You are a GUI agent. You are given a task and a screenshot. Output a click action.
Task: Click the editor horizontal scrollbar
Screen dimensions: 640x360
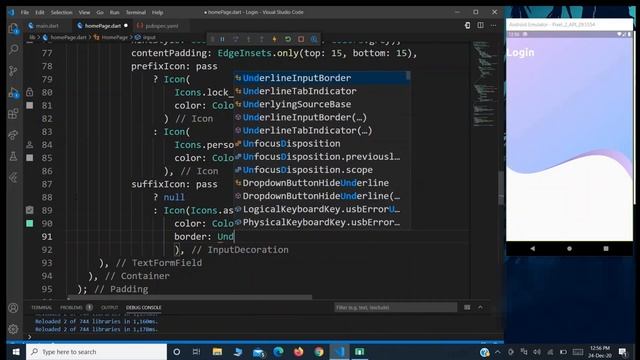coord(190,297)
